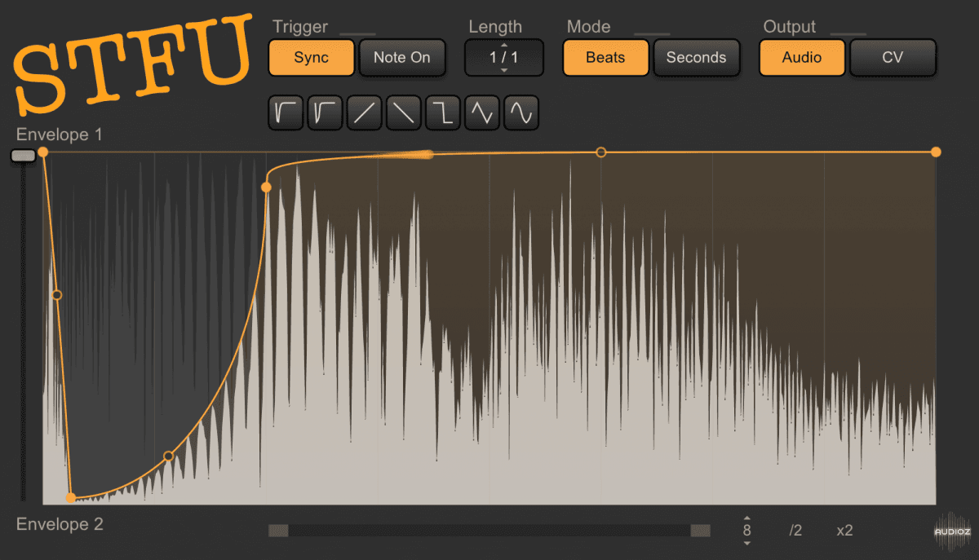The width and height of the screenshot is (979, 560).
Task: Set mode to Seconds
Action: (696, 58)
